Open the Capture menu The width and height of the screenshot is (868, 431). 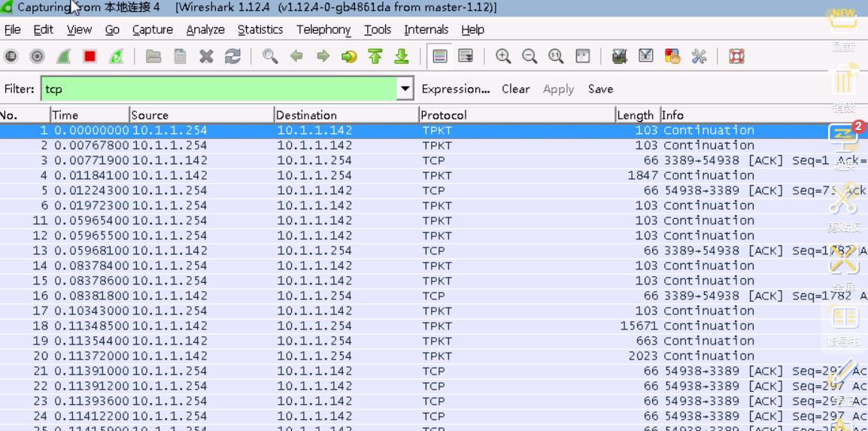(x=153, y=30)
